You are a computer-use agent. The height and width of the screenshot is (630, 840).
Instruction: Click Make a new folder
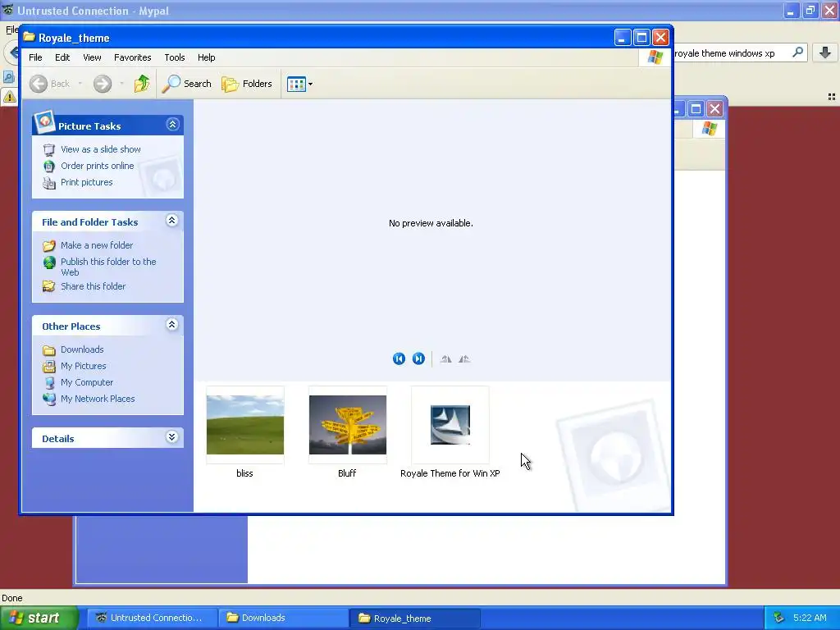pyautogui.click(x=97, y=245)
